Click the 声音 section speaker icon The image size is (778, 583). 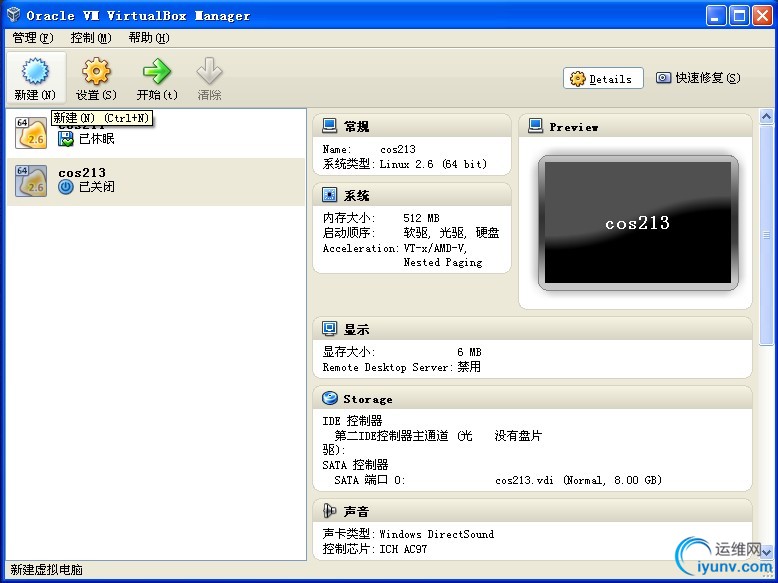(x=329, y=511)
